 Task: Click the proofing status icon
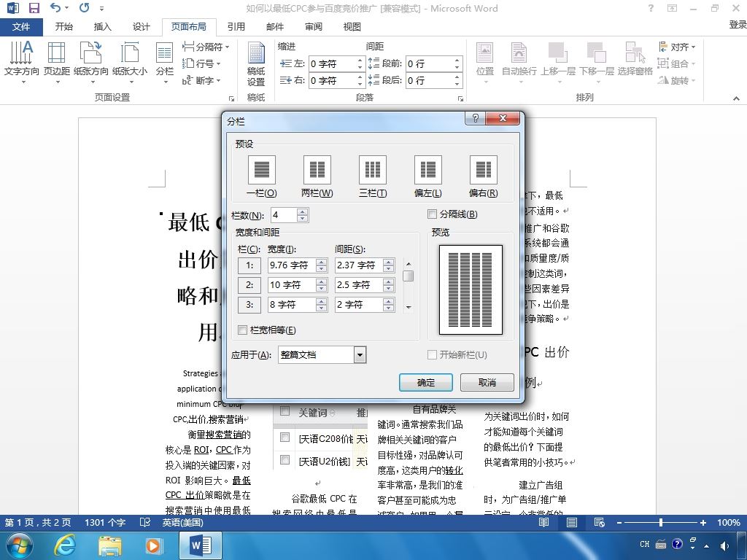pyautogui.click(x=145, y=522)
